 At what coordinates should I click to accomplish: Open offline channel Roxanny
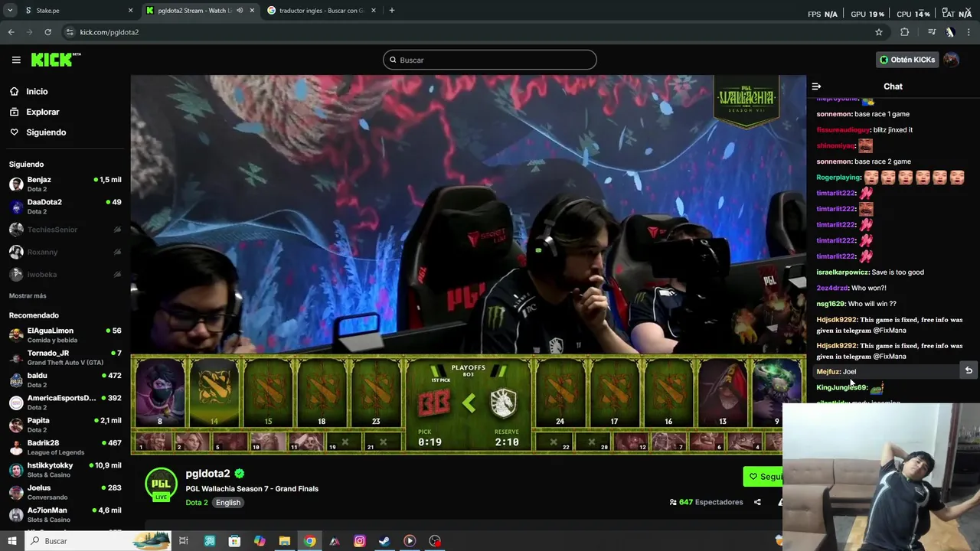(65, 252)
